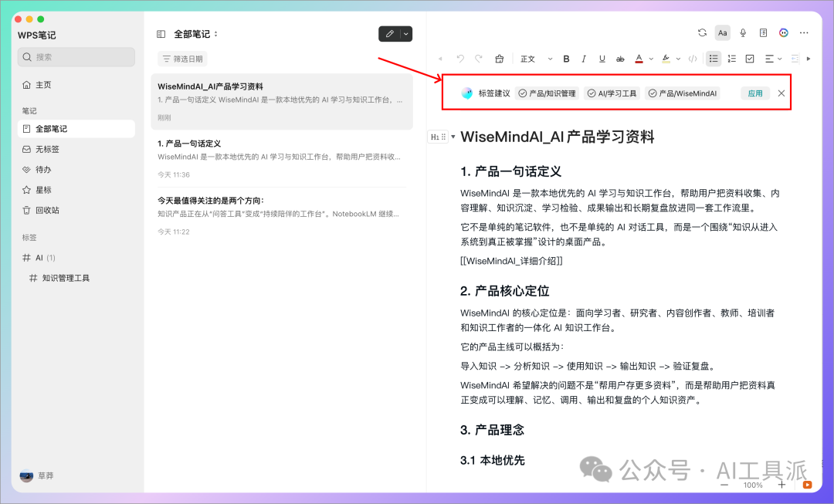
Task: Toggle the 产品/知识管理 tag suggestion
Action: [547, 93]
